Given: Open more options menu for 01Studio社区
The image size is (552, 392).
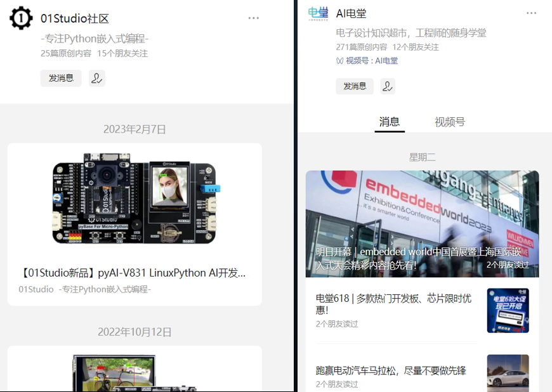Looking at the screenshot, I should 253,18.
